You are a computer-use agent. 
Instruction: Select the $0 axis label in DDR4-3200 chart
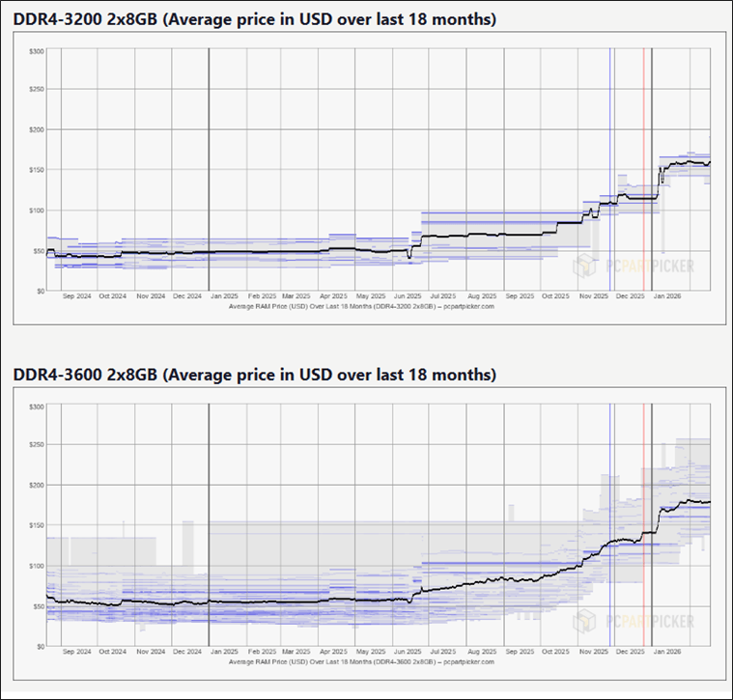click(x=41, y=292)
